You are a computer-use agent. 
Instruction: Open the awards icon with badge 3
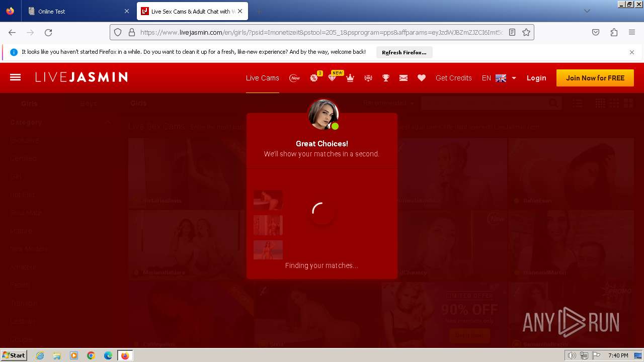tap(314, 77)
